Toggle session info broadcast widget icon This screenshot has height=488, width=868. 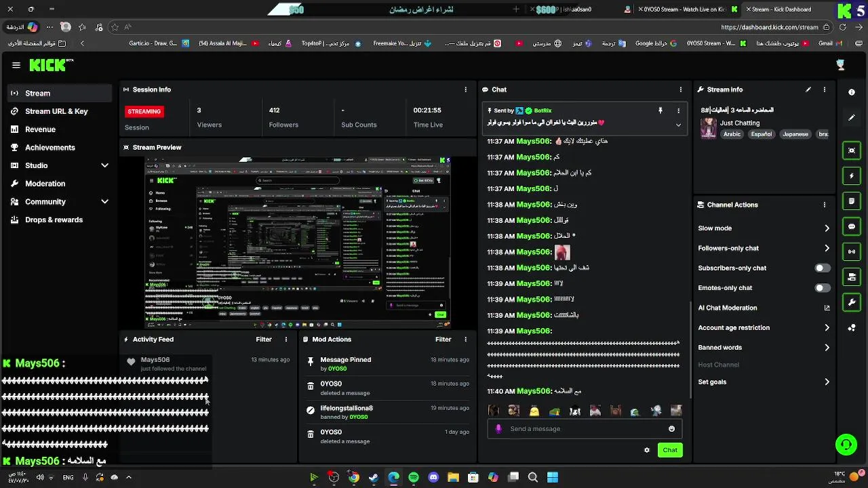point(852,251)
